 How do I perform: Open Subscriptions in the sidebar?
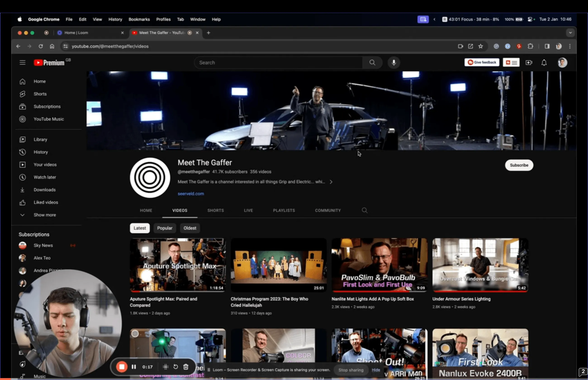(47, 107)
